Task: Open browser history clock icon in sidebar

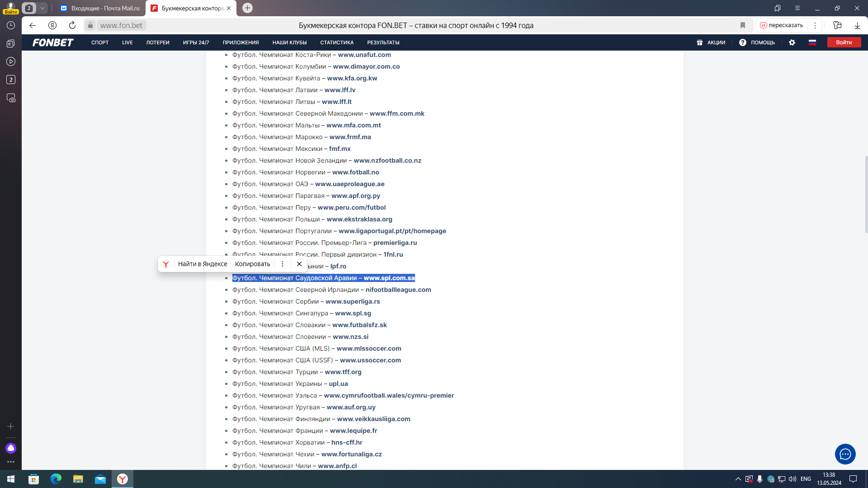Action: [x=11, y=26]
